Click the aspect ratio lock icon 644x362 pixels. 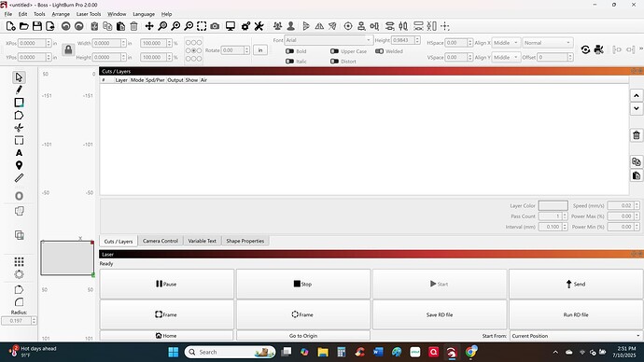point(68,50)
